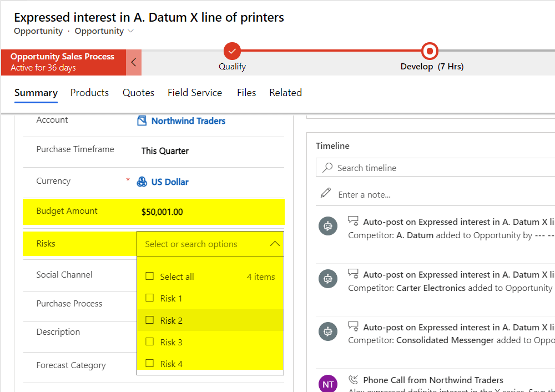Toggle the Risk 4 checkbox
Viewport: 555px width, 392px height.
[149, 364]
